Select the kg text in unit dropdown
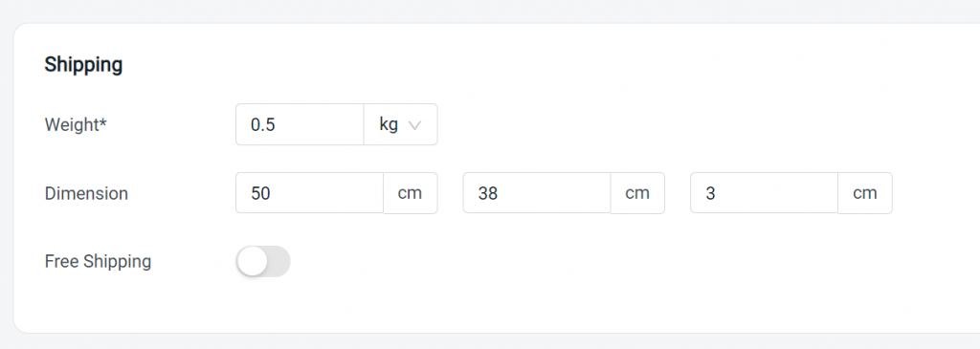This screenshot has height=349, width=980. [x=389, y=125]
